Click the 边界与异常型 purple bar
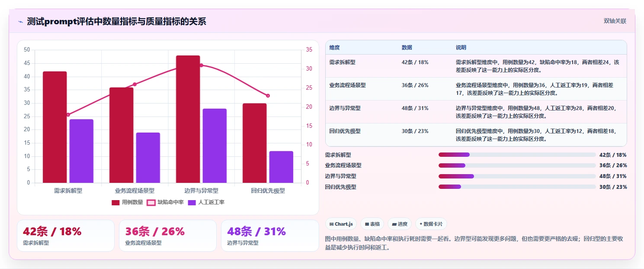Viewport: 644px width, 269px height. pyautogui.click(x=215, y=146)
